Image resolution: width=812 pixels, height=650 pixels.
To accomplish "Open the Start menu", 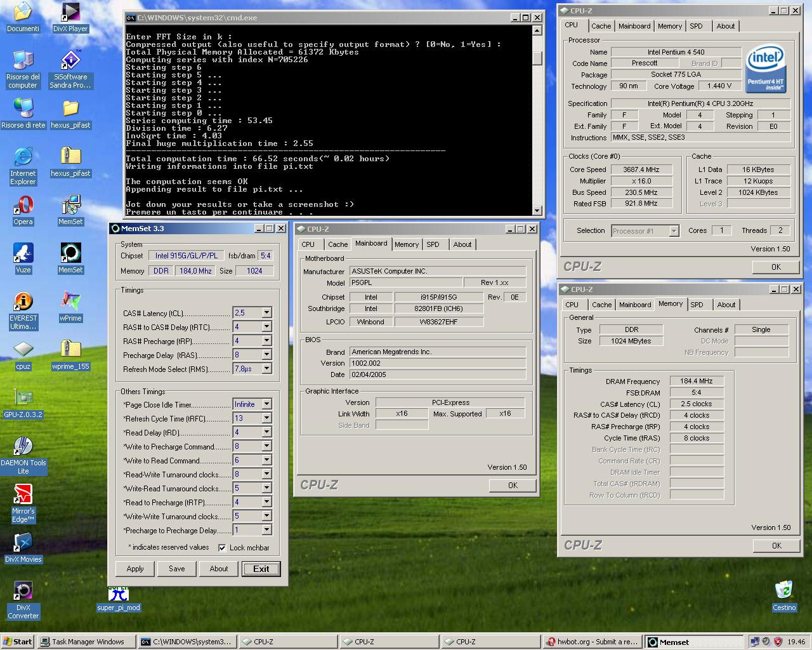I will click(17, 642).
